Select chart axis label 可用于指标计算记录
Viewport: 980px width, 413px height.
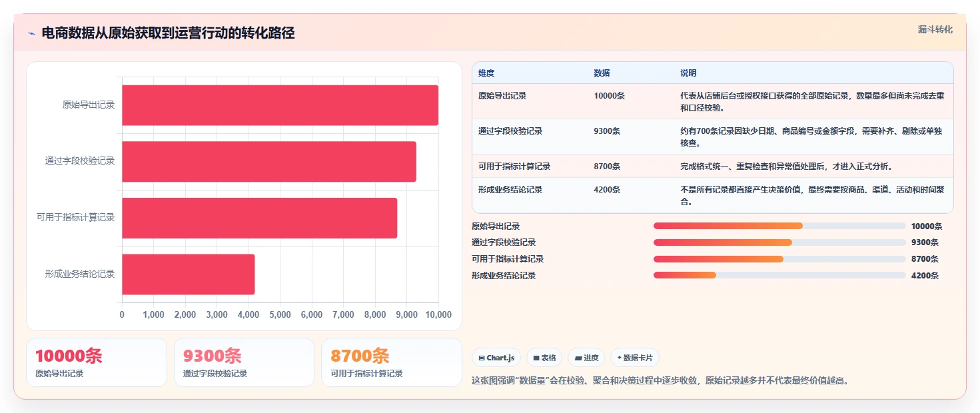click(76, 218)
